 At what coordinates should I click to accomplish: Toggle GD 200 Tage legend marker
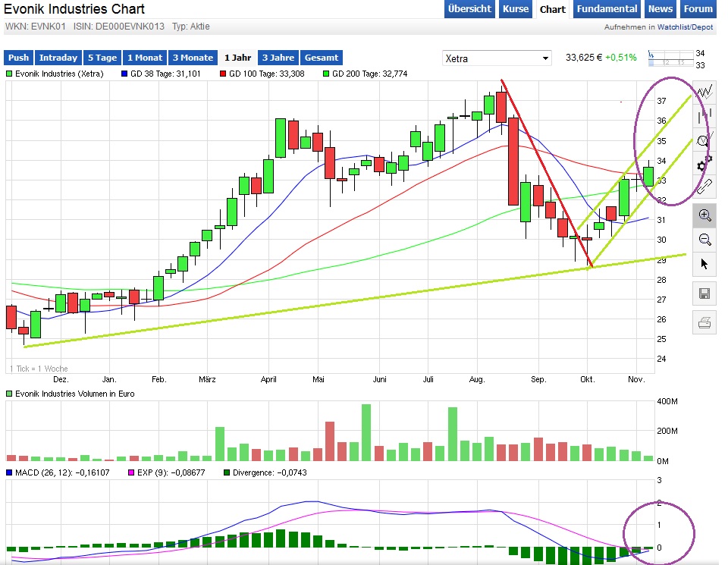(x=326, y=74)
